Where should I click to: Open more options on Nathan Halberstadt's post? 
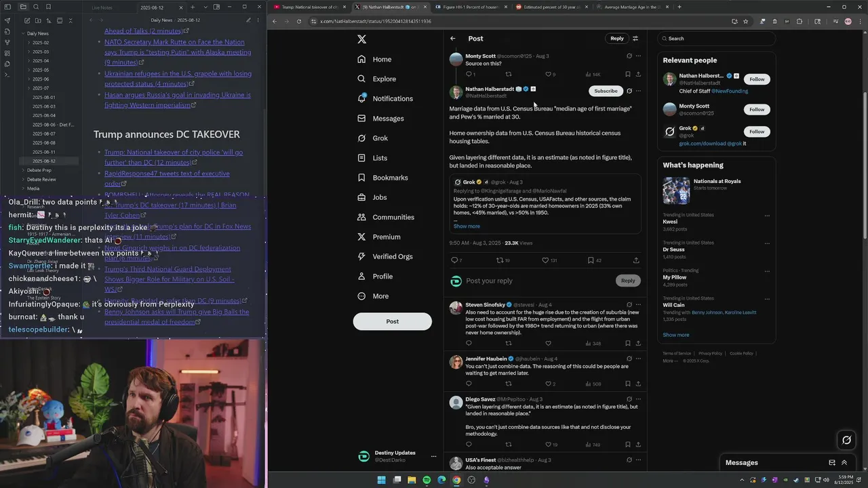click(638, 91)
